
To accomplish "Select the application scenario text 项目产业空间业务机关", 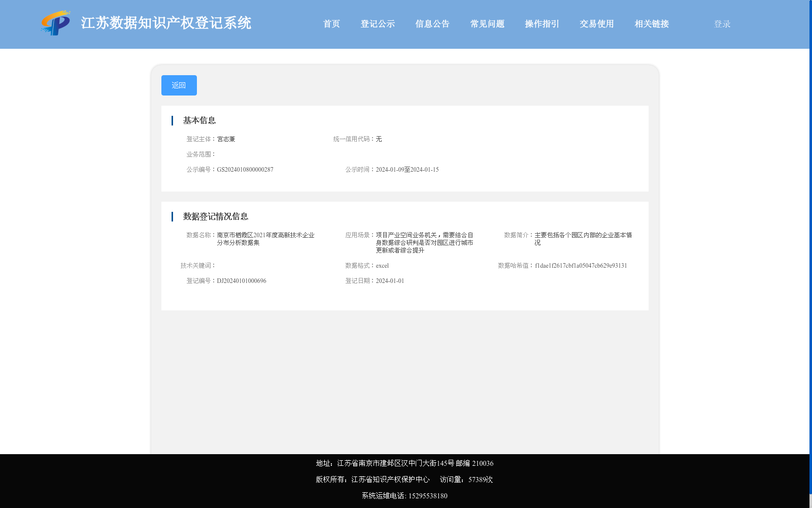I will [x=406, y=235].
